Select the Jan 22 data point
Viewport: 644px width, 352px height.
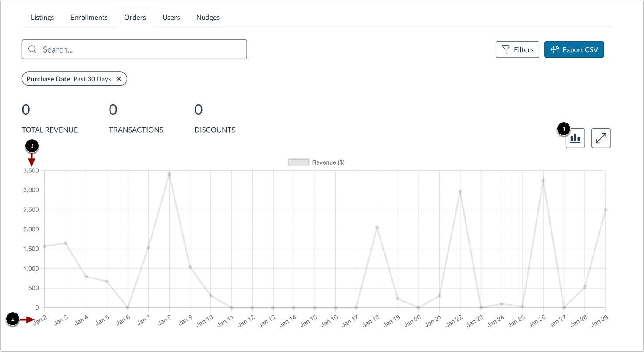tap(460, 191)
